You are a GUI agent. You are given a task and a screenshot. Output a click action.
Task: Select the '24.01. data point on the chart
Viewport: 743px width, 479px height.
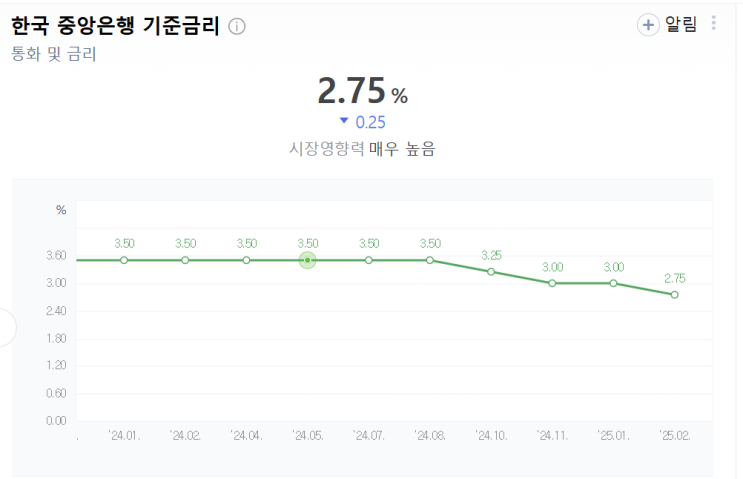(124, 260)
